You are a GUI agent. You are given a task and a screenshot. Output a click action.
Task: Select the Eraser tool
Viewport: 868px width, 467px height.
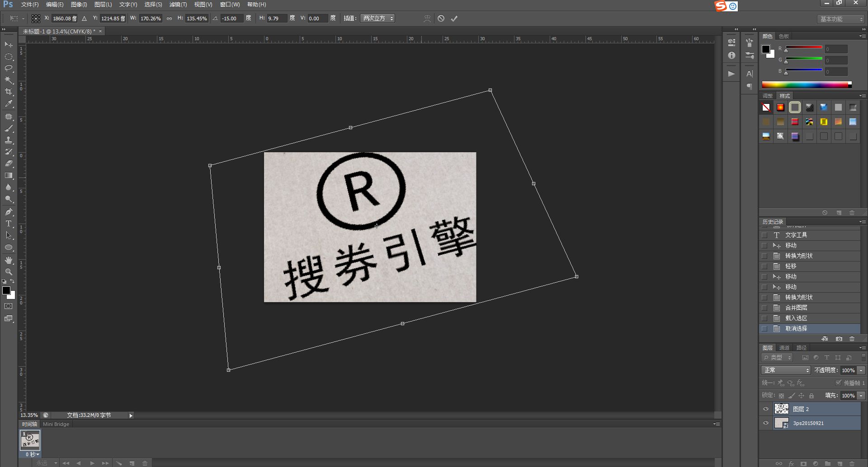[x=9, y=163]
